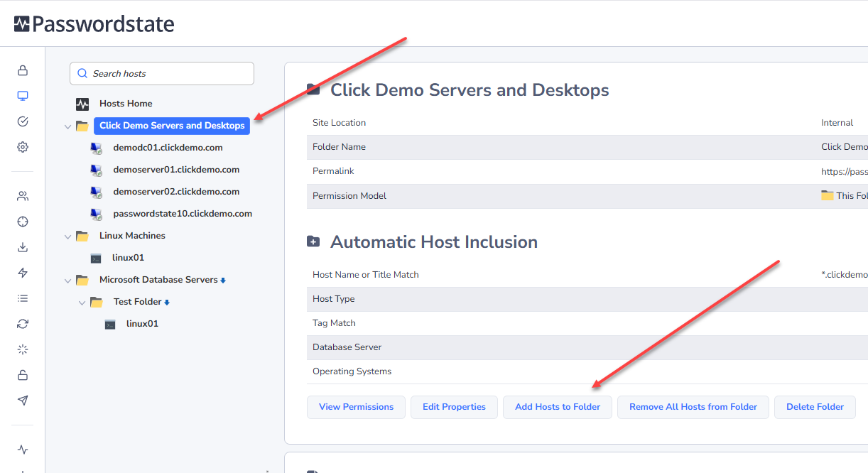Click the lightning bolt sidebar icon
Screen dimensions: 868x473
23,273
